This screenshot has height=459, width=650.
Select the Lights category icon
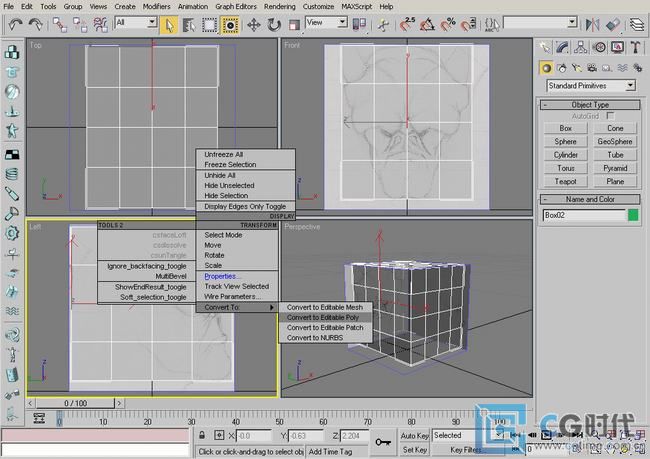point(577,68)
